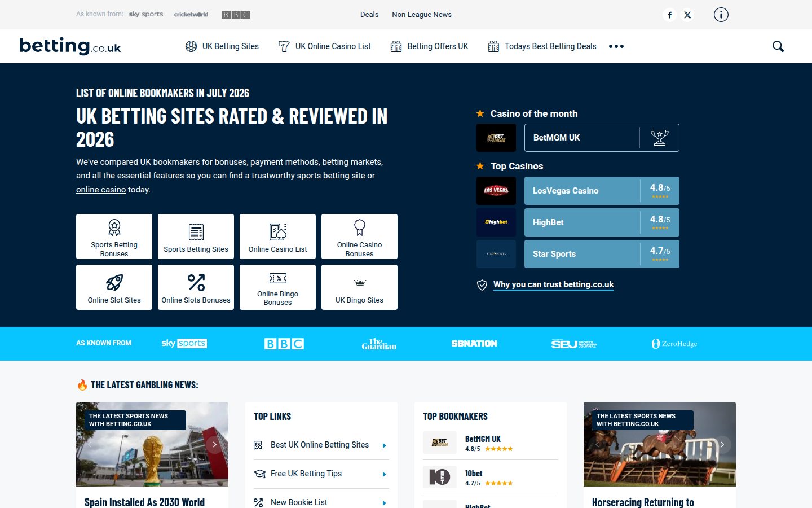Click the Los Vegas casino logo
Image resolution: width=812 pixels, height=508 pixels.
click(x=496, y=191)
